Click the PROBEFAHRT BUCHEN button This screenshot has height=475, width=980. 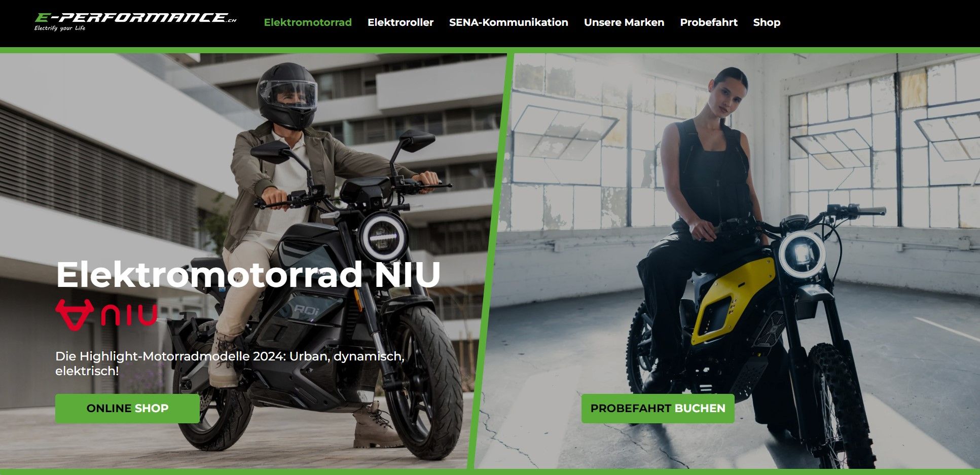coord(658,408)
